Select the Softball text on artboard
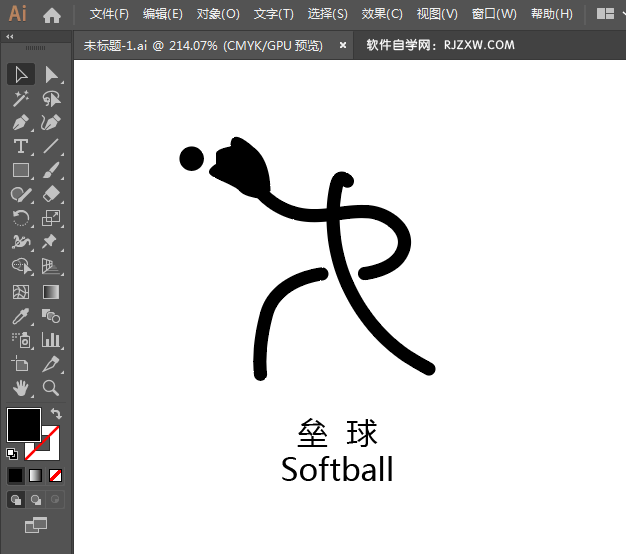This screenshot has height=554, width=626. point(337,469)
